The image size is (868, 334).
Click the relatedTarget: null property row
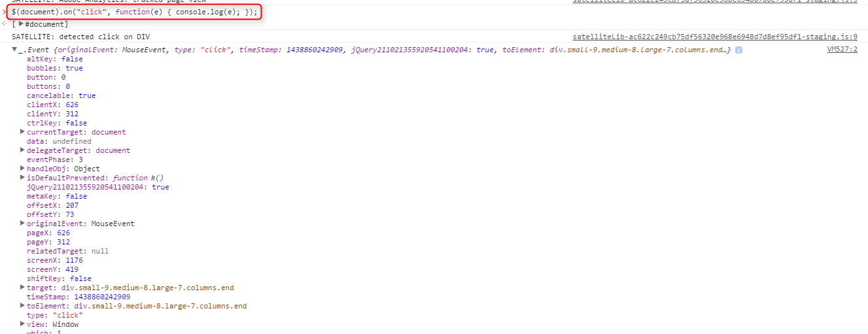tap(67, 251)
